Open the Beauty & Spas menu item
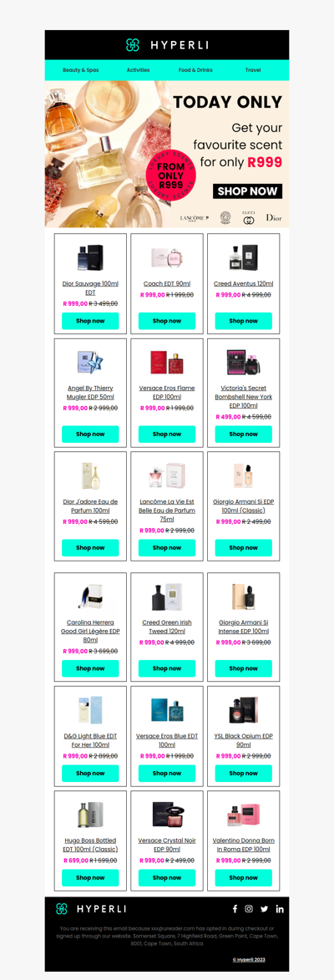The height and width of the screenshot is (980, 334). (80, 71)
